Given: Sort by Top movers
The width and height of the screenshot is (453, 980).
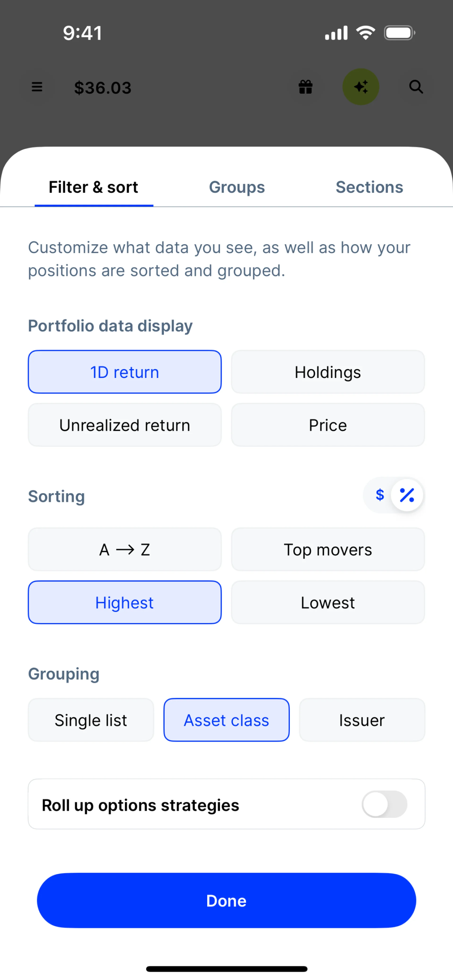Looking at the screenshot, I should pos(328,549).
